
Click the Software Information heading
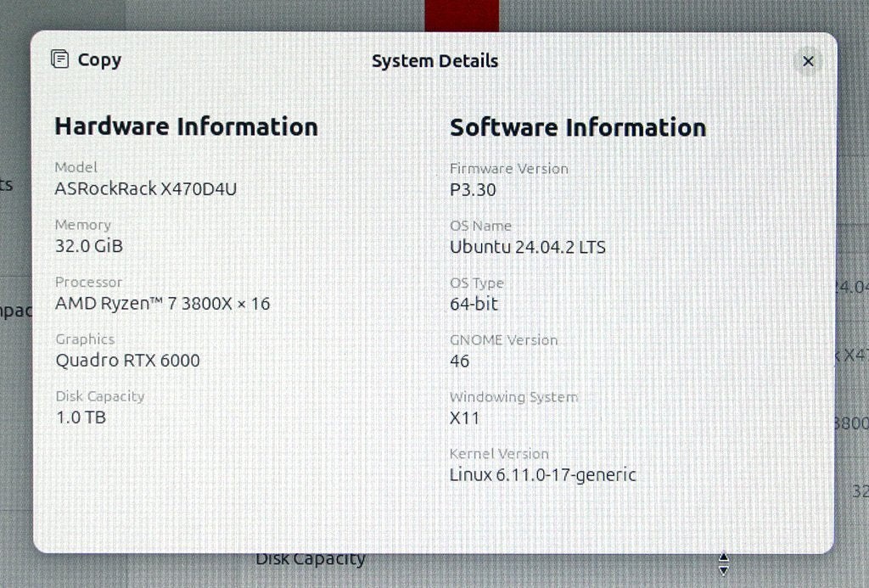coord(577,127)
